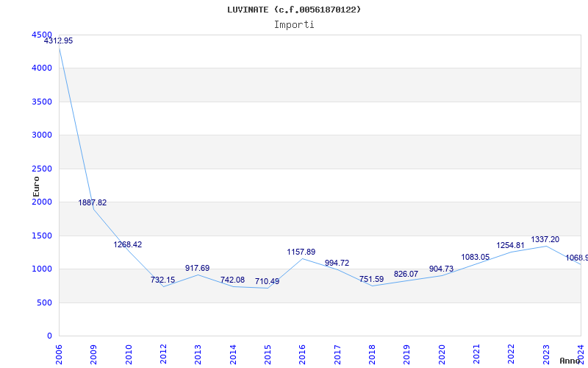
Task: Select the Importi subtitle text
Action: (294, 25)
